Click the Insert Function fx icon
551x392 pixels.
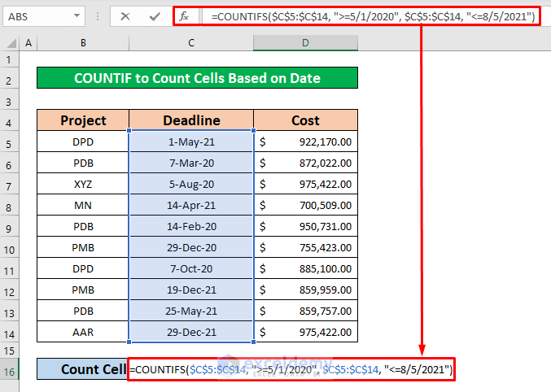pyautogui.click(x=184, y=16)
